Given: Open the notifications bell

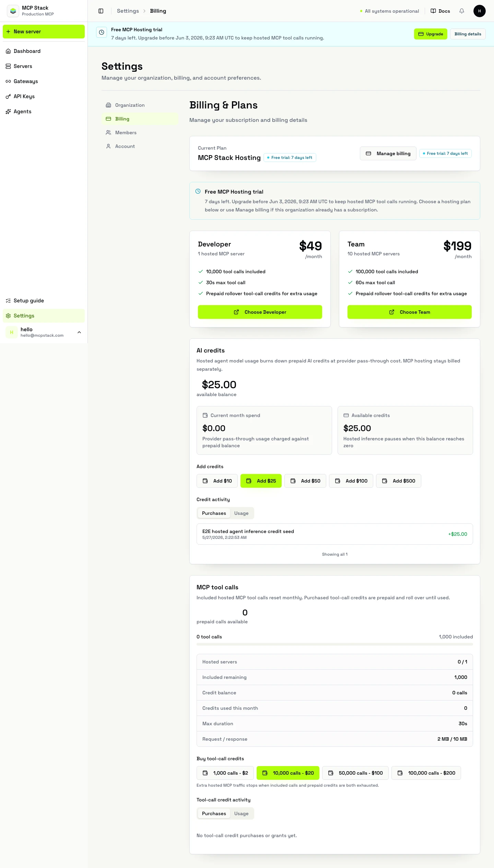Looking at the screenshot, I should coord(462,11).
